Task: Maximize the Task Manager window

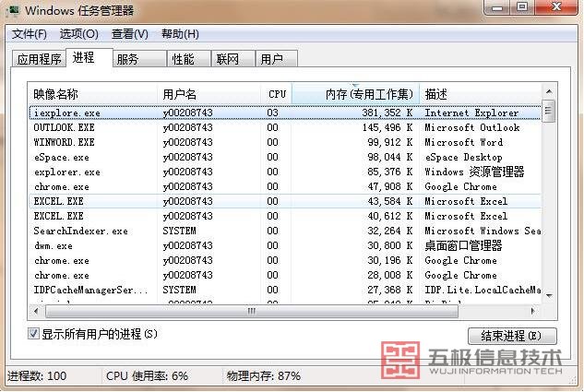Action: click(522, 7)
